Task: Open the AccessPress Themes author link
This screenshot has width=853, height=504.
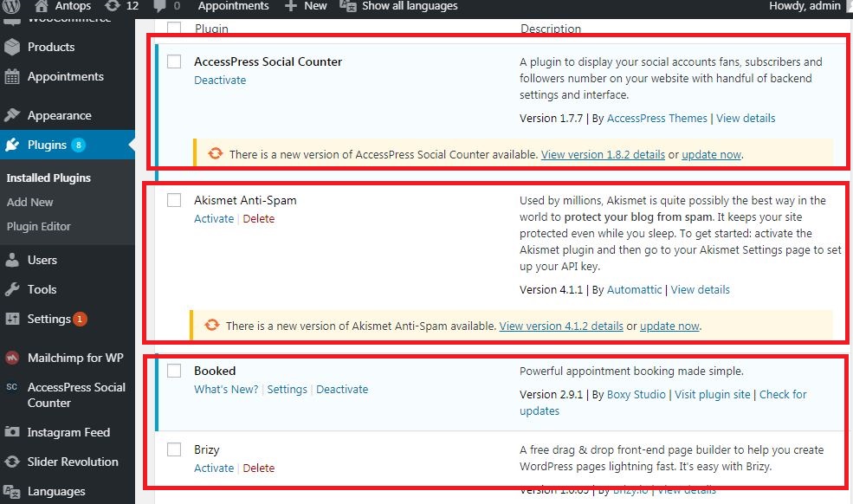Action: [656, 118]
